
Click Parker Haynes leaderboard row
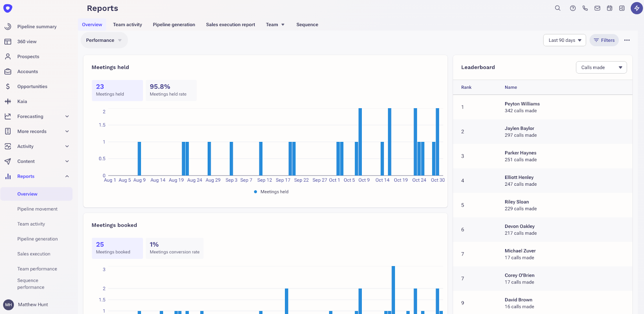pyautogui.click(x=543, y=156)
